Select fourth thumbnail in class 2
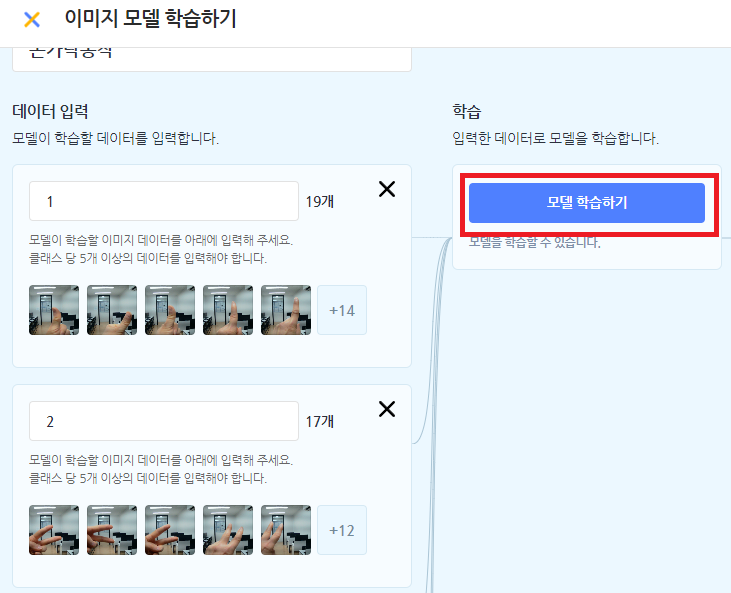The height and width of the screenshot is (593, 731). click(228, 530)
